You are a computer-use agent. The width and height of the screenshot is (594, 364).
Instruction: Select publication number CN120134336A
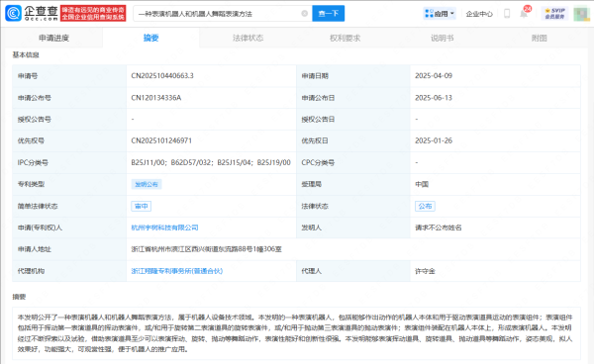(x=156, y=98)
